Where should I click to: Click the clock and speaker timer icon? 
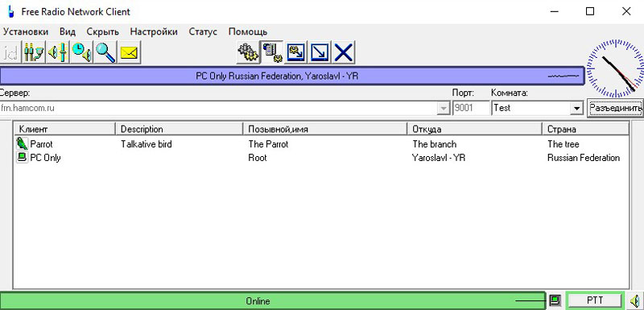coord(82,52)
